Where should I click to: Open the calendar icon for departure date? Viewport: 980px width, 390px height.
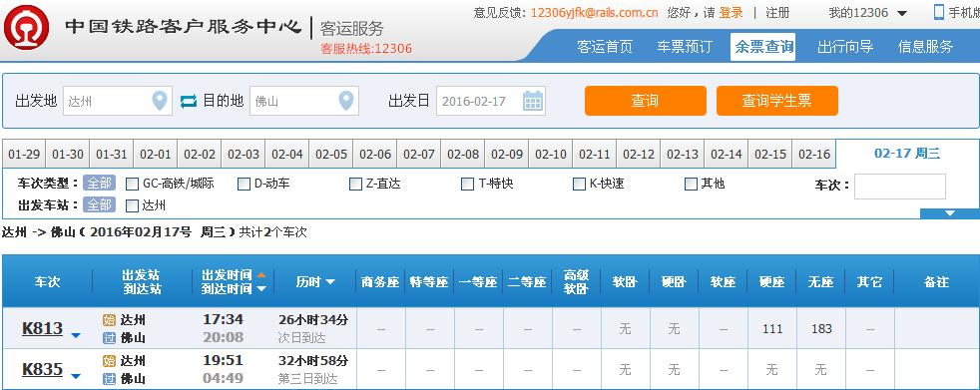[x=533, y=101]
